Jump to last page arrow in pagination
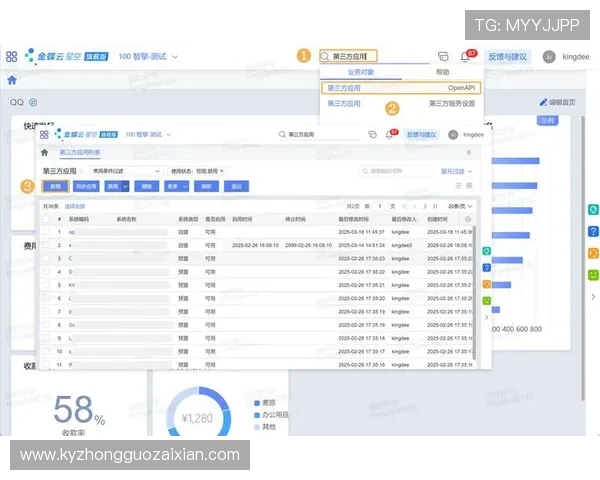Viewport: 600px width, 480px height. (435, 206)
